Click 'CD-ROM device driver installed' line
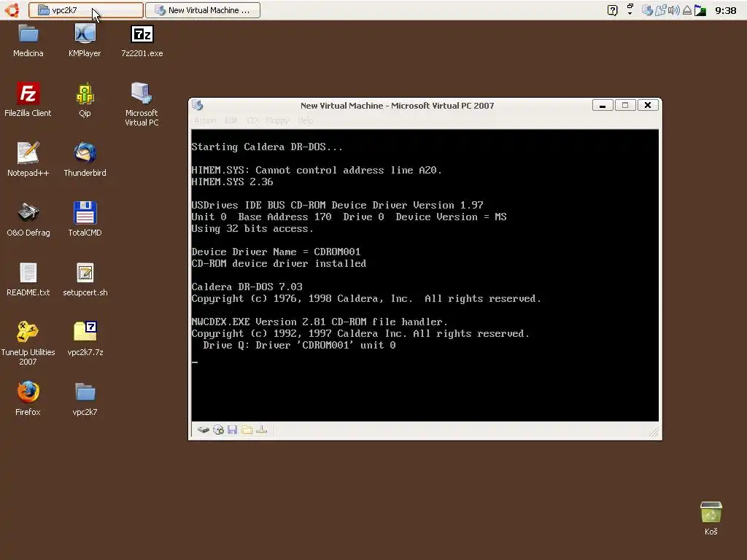 point(279,263)
